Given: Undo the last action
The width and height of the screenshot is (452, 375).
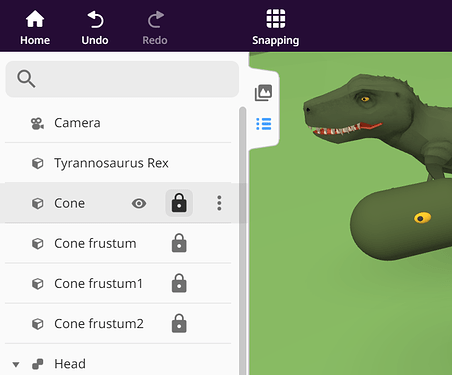Looking at the screenshot, I should pyautogui.click(x=95, y=28).
